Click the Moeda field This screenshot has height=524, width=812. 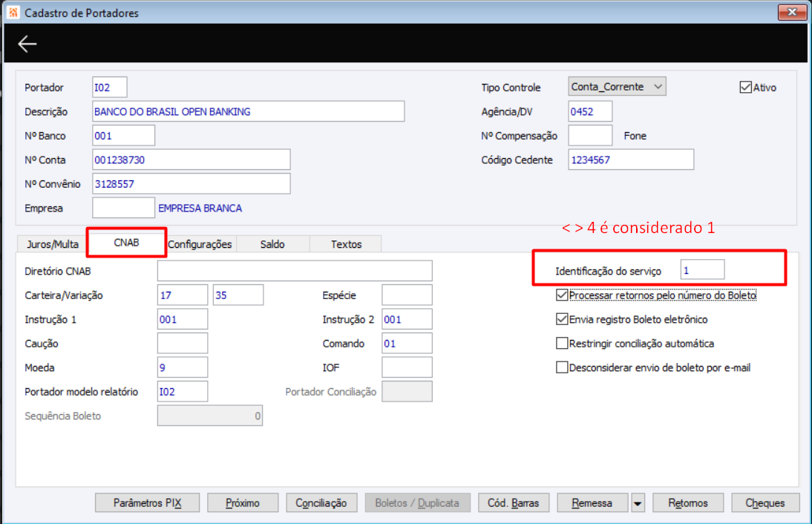[x=183, y=367]
